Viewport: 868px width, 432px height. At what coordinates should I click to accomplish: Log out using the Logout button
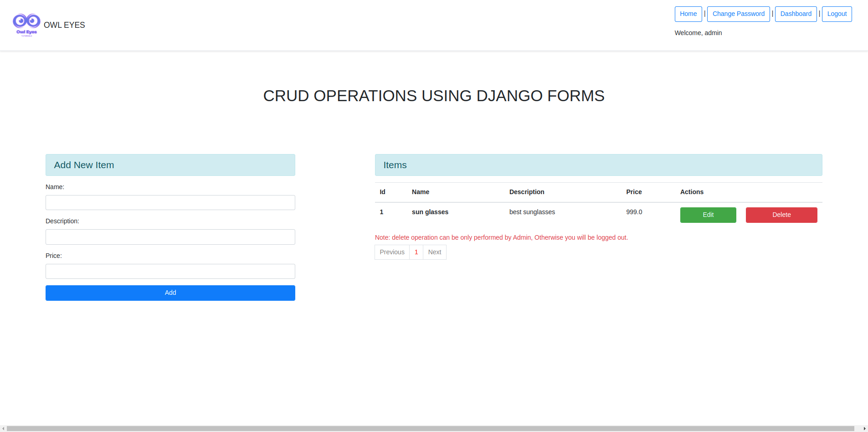pyautogui.click(x=837, y=14)
